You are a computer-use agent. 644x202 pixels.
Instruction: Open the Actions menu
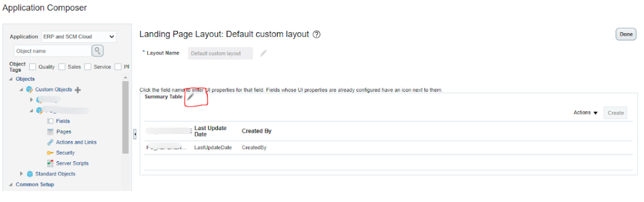(x=585, y=113)
